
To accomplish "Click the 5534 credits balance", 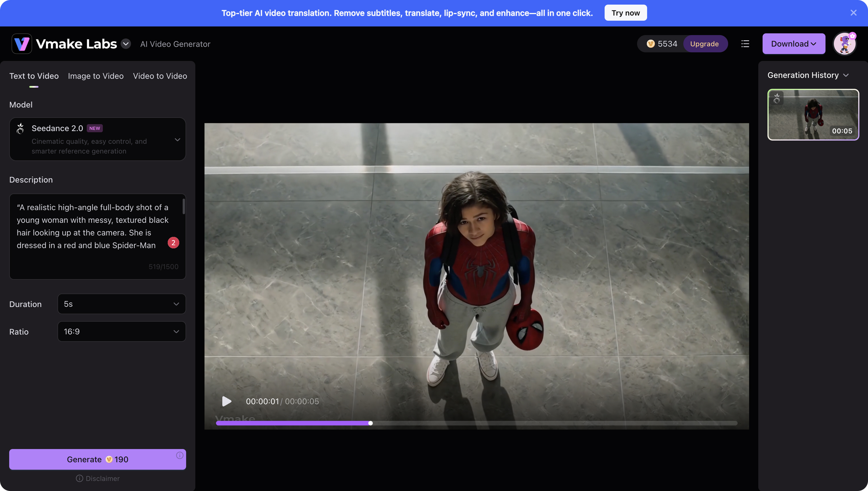I will point(667,44).
